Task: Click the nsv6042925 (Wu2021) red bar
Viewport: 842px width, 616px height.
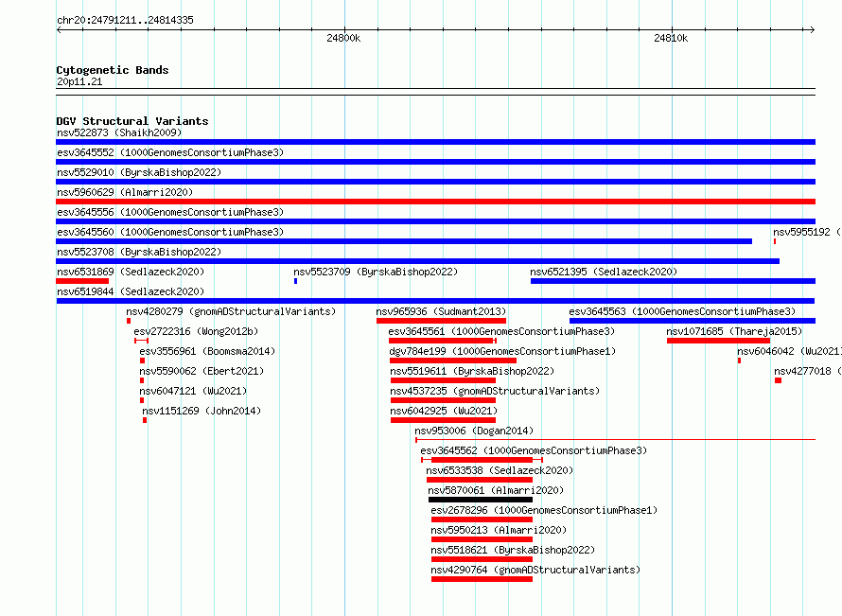Action: (x=443, y=420)
